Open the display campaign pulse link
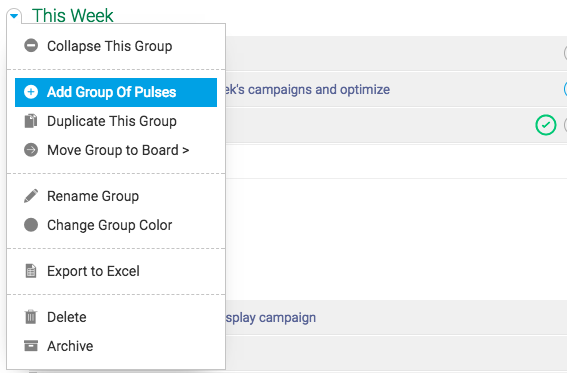This screenshot has height=373, width=567. [271, 318]
